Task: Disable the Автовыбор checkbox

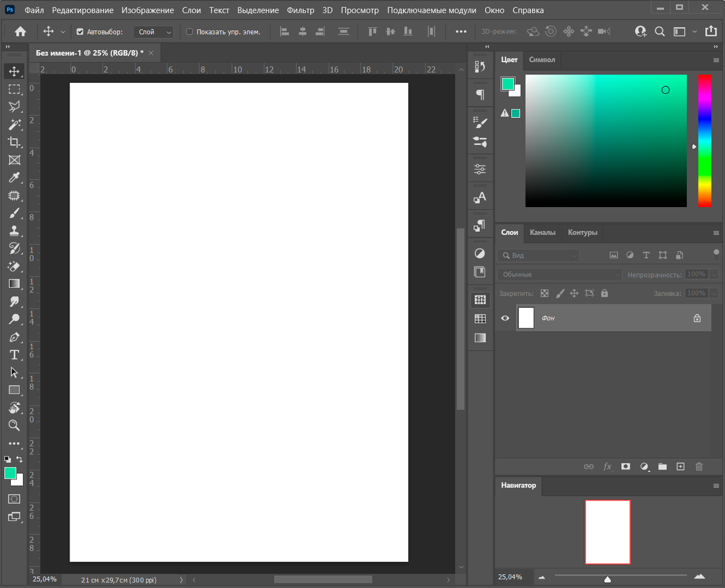Action: click(80, 32)
